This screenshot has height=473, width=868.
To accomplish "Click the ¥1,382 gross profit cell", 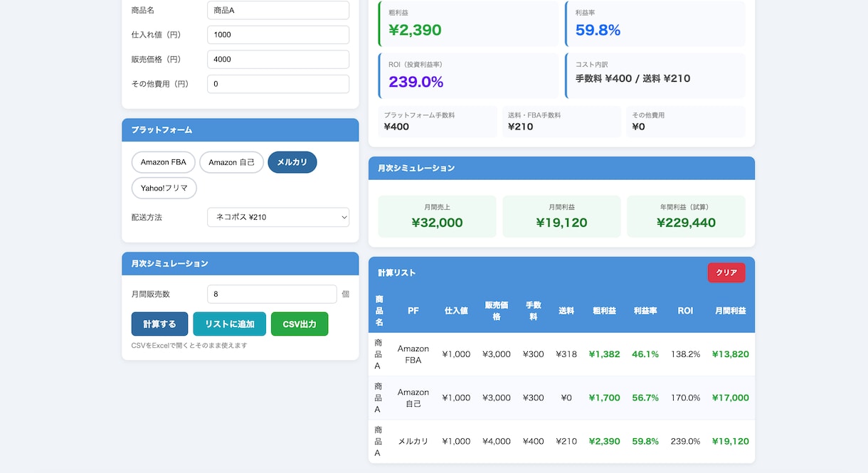I will coord(605,354).
